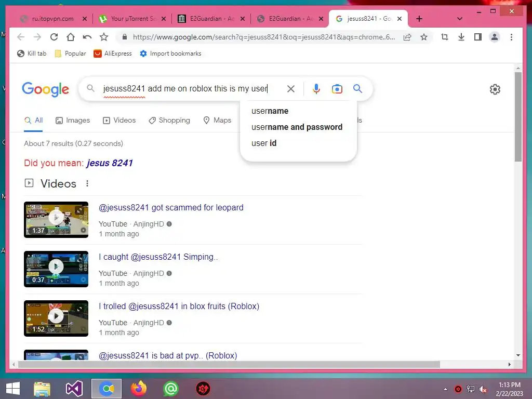Show hidden system tray icons
The width and height of the screenshot is (532, 399).
pyautogui.click(x=445, y=389)
